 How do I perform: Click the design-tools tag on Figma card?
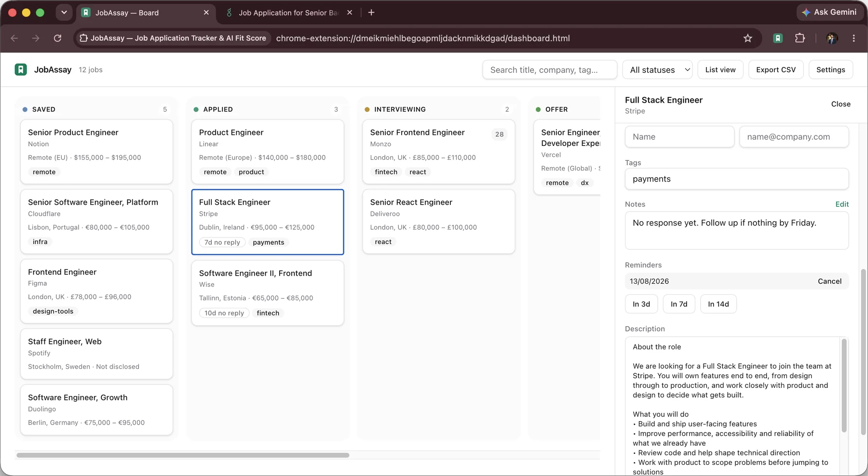(53, 311)
